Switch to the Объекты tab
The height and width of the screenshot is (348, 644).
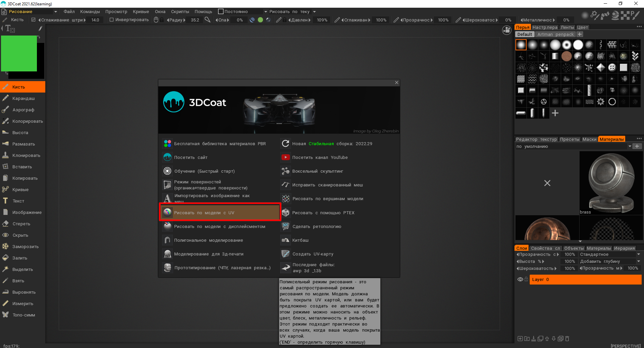[x=574, y=248]
